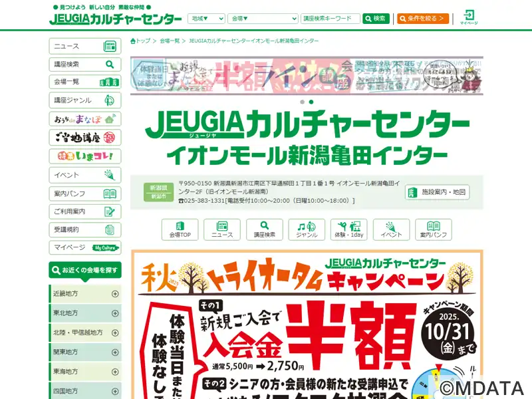The height and width of the screenshot is (399, 532).
Task: Follow the トップ breadcrumb link
Action: coord(143,41)
